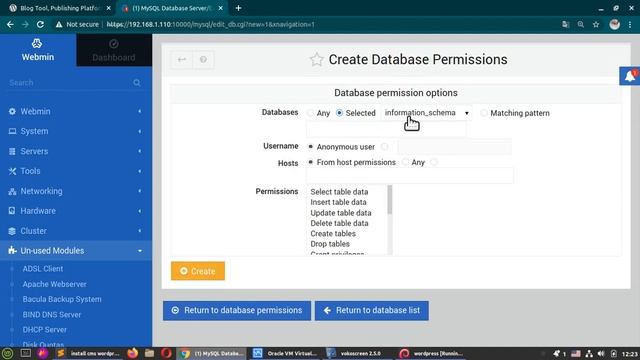Viewport: 640px width, 360px height.
Task: Click the help question mark button
Action: click(203, 60)
